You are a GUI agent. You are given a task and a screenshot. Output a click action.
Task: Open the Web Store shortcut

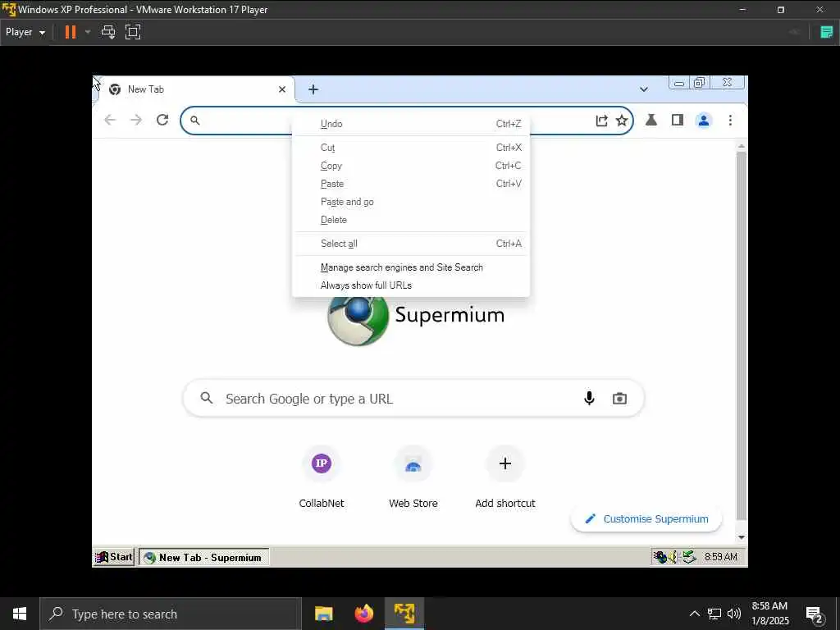413,477
